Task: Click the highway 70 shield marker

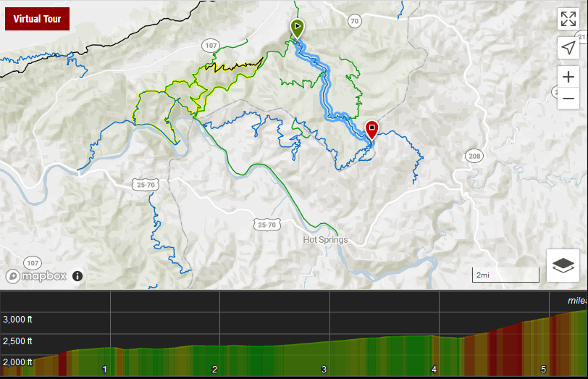Action: (354, 21)
